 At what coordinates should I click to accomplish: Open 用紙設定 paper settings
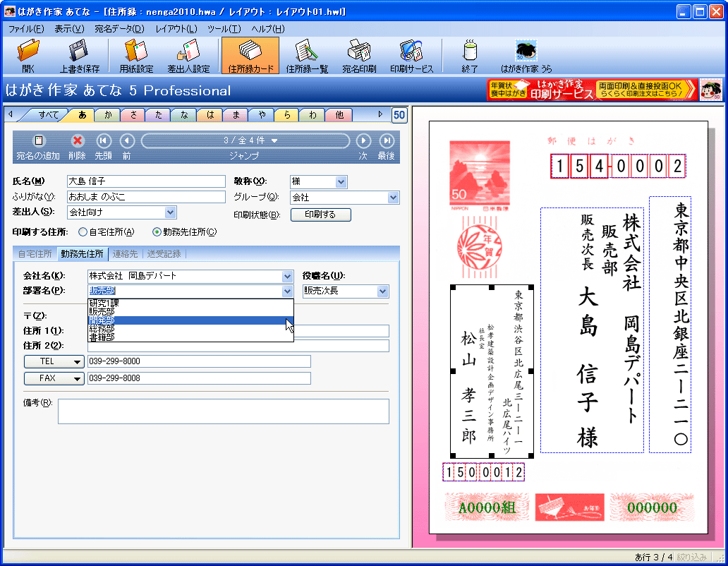136,56
